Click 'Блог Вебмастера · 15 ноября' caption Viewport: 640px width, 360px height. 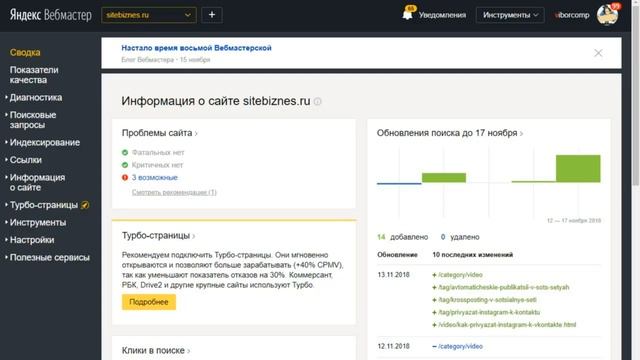(x=166, y=60)
